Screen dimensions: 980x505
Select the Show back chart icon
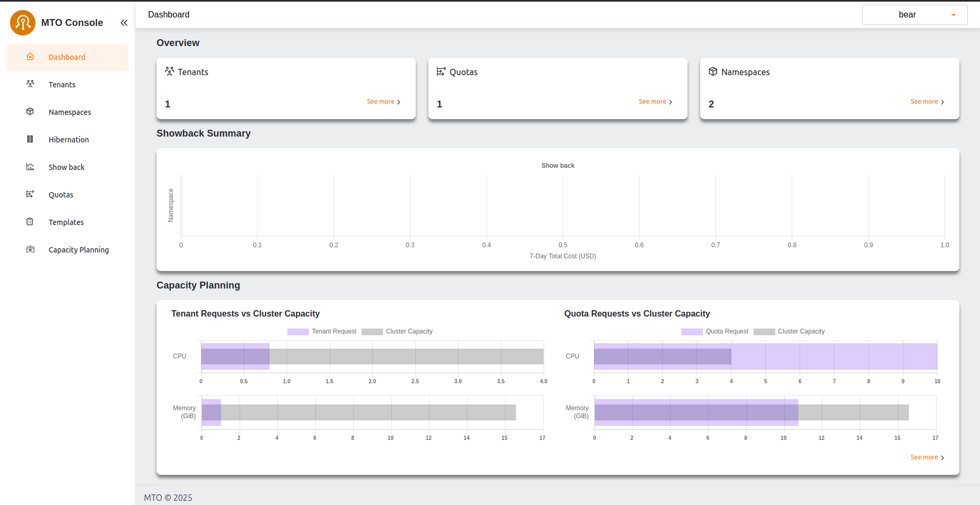coord(30,167)
